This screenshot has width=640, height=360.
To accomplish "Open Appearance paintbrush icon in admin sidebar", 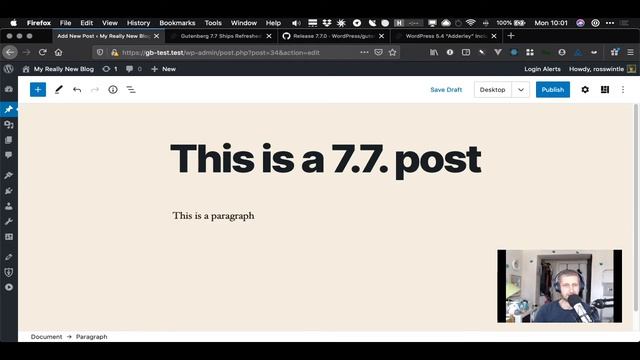I will coord(9,176).
